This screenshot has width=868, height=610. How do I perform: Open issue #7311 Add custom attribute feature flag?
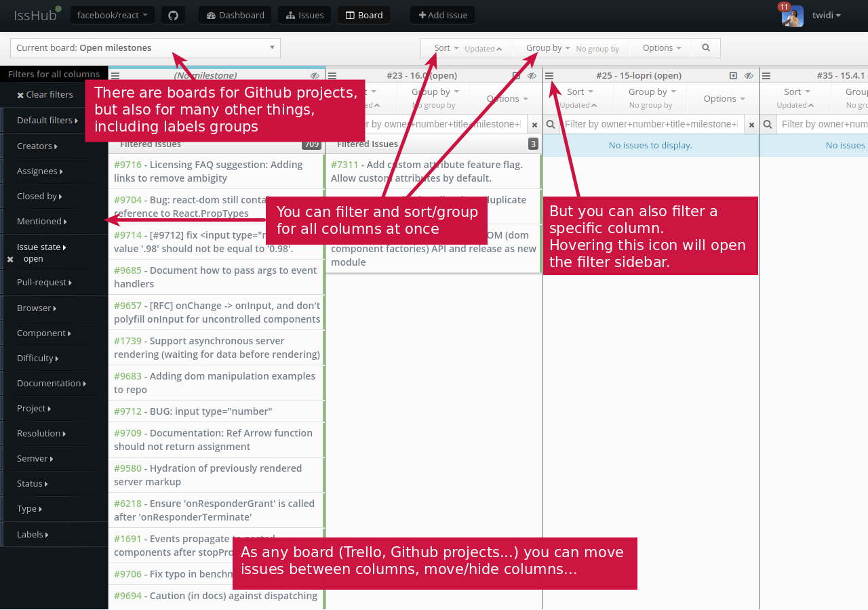(x=433, y=171)
